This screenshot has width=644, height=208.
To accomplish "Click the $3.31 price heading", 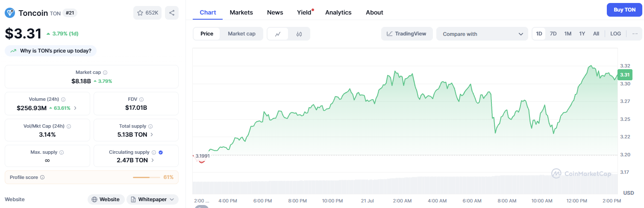I will 23,34.
